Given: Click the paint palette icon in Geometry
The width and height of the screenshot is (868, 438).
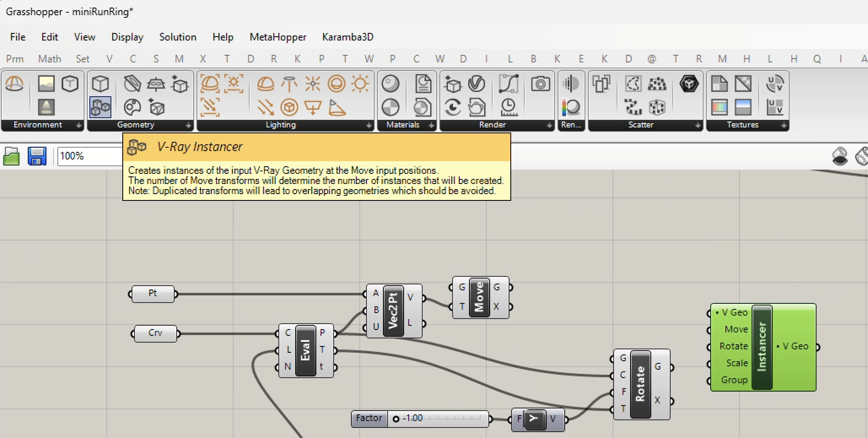Looking at the screenshot, I should [x=132, y=107].
